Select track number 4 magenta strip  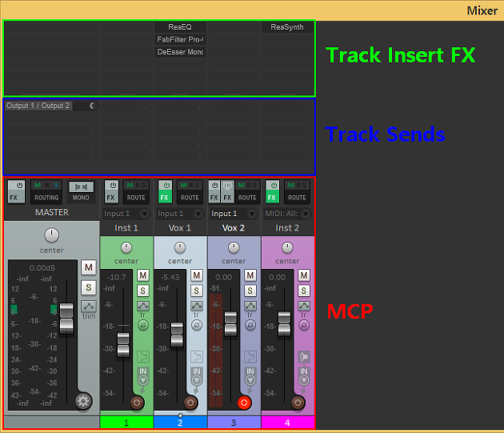coord(287,423)
